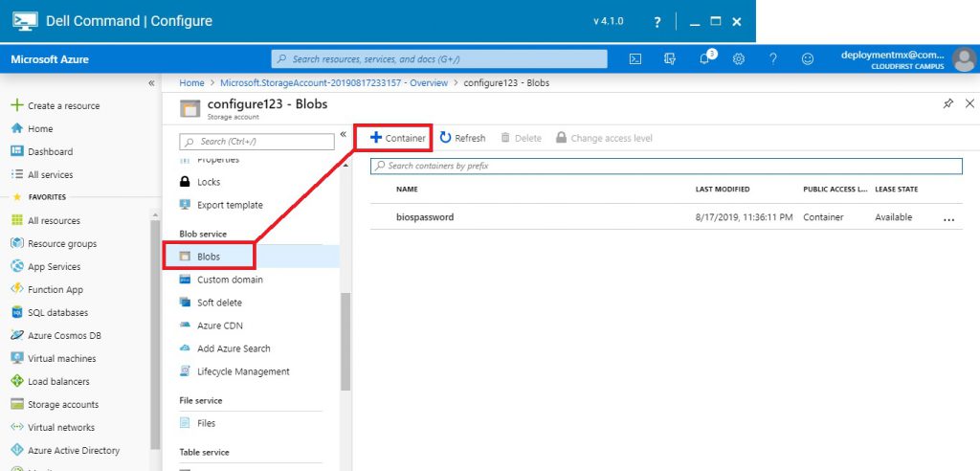Open Lifecycle Management menu item
980x471 pixels.
(x=243, y=371)
